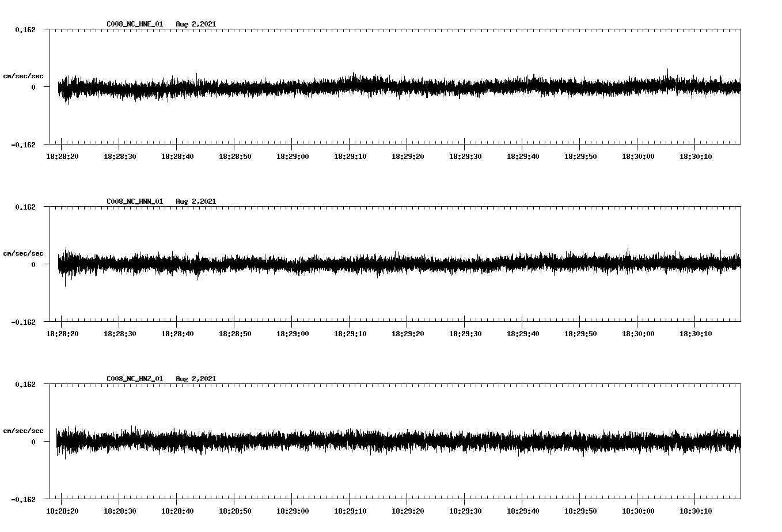Click zero axis label on HNZ plot
The width and height of the screenshot is (782, 532).
click(x=33, y=442)
